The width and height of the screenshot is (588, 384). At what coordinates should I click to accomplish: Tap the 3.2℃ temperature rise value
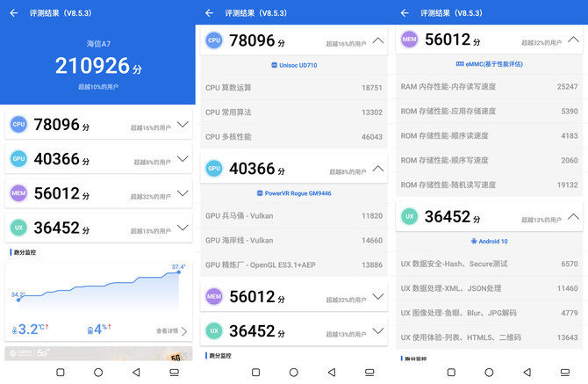tap(31, 330)
